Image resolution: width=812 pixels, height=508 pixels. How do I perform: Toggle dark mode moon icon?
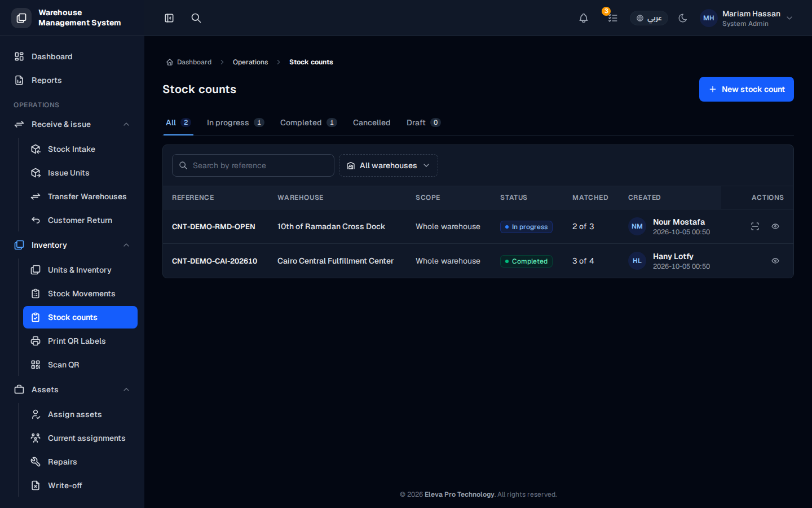pos(683,18)
